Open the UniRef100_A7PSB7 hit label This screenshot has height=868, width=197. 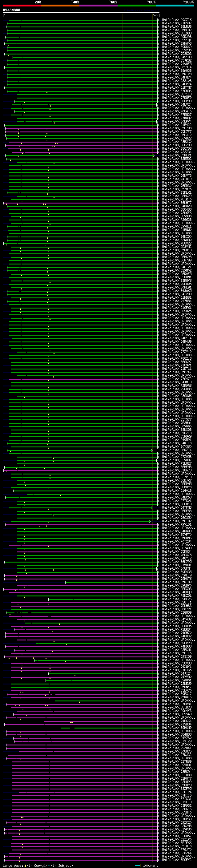click(176, 23)
